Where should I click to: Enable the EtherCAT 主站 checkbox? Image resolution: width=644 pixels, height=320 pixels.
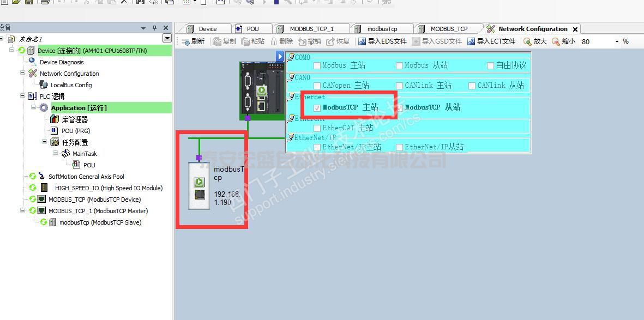(317, 129)
